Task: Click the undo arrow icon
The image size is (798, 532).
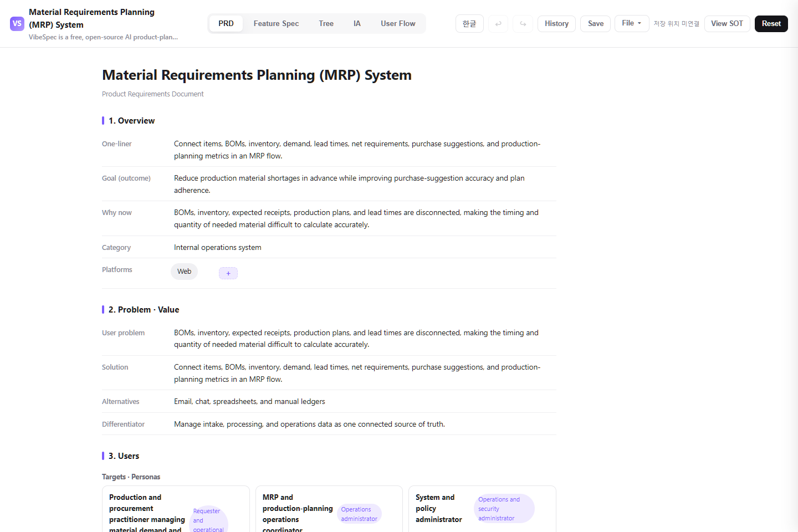Action: [x=498, y=24]
